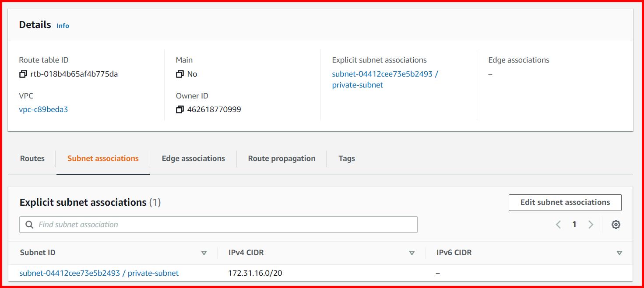Switch to the Routes tab
The height and width of the screenshot is (288, 644).
[32, 158]
